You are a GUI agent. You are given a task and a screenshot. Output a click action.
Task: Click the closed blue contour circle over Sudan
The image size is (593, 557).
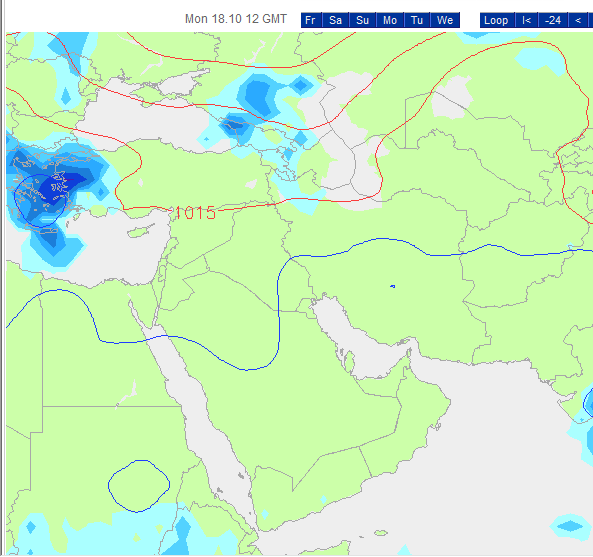pos(139,486)
